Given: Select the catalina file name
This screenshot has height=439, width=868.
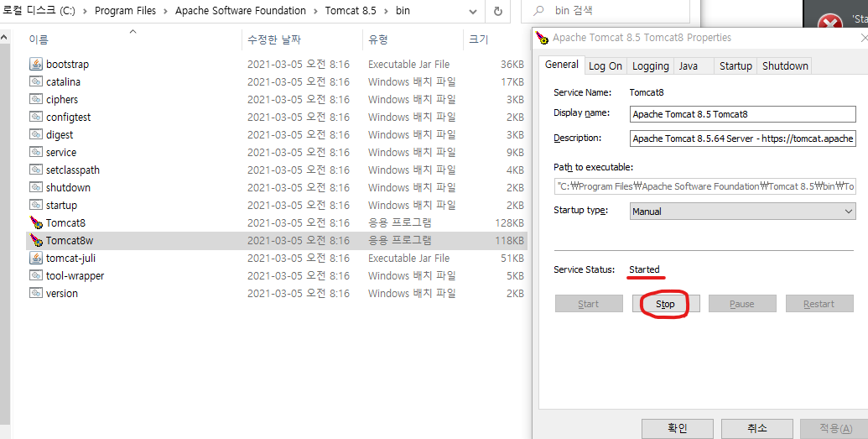Looking at the screenshot, I should pyautogui.click(x=63, y=81).
